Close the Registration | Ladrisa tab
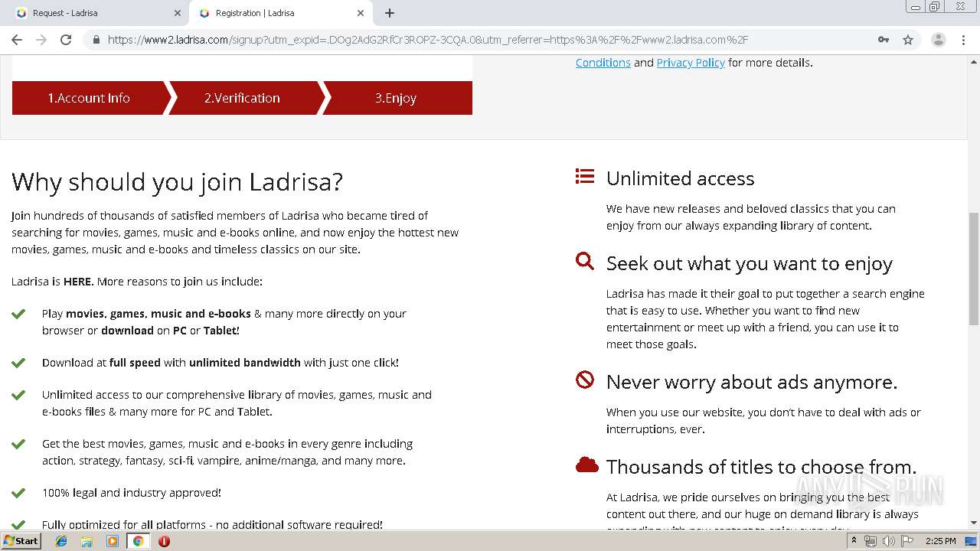The image size is (980, 551). coord(361,13)
